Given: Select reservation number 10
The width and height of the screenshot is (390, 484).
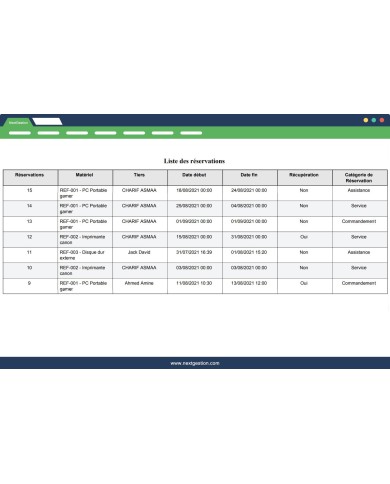Looking at the screenshot, I should pyautogui.click(x=29, y=268).
